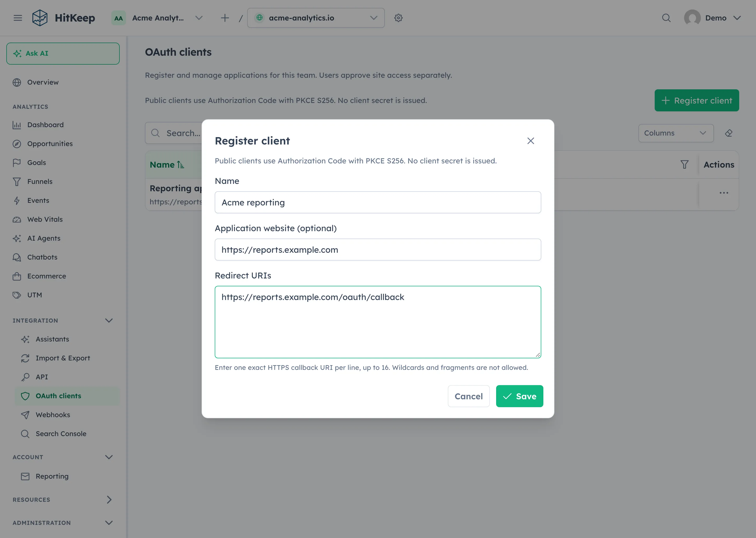This screenshot has width=756, height=538.
Task: Open the acme-analytics.io site dropdown
Action: point(316,18)
